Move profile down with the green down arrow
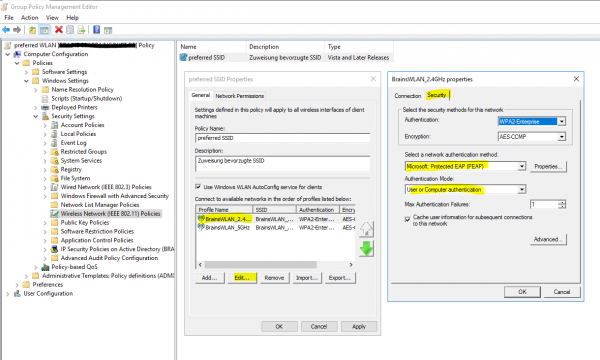Image resolution: width=600 pixels, height=360 pixels. tap(366, 249)
